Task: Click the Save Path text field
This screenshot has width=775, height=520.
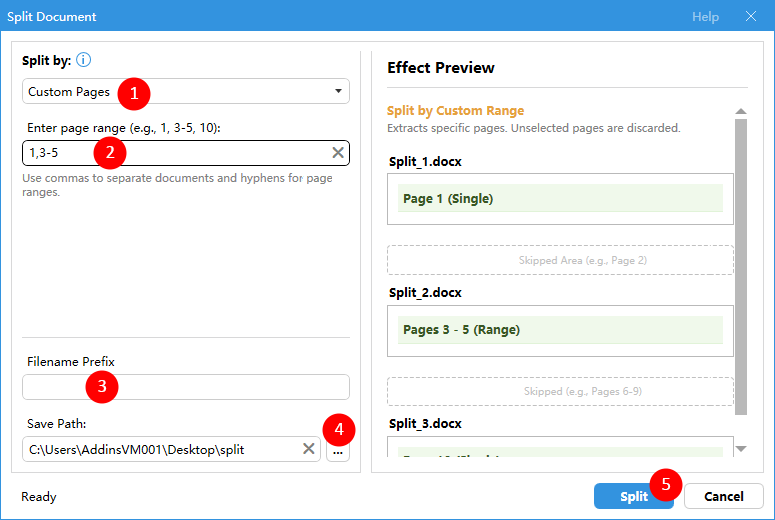Action: 172,449
